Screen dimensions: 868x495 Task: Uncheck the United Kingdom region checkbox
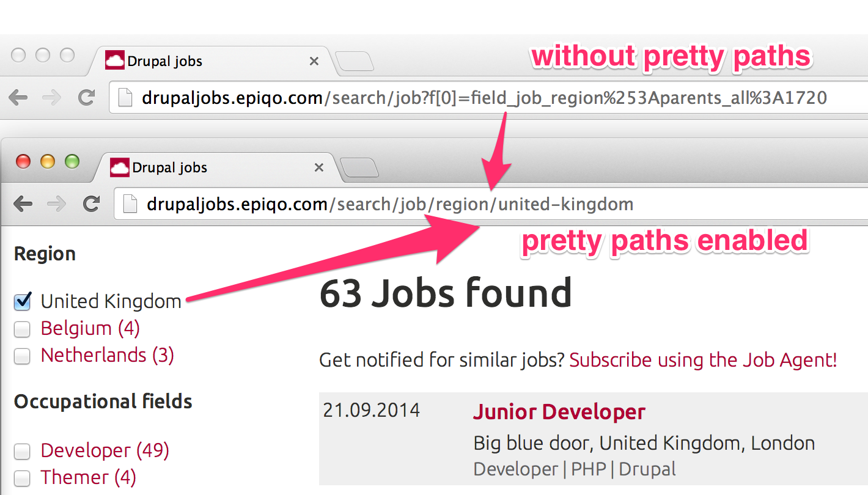pos(23,301)
